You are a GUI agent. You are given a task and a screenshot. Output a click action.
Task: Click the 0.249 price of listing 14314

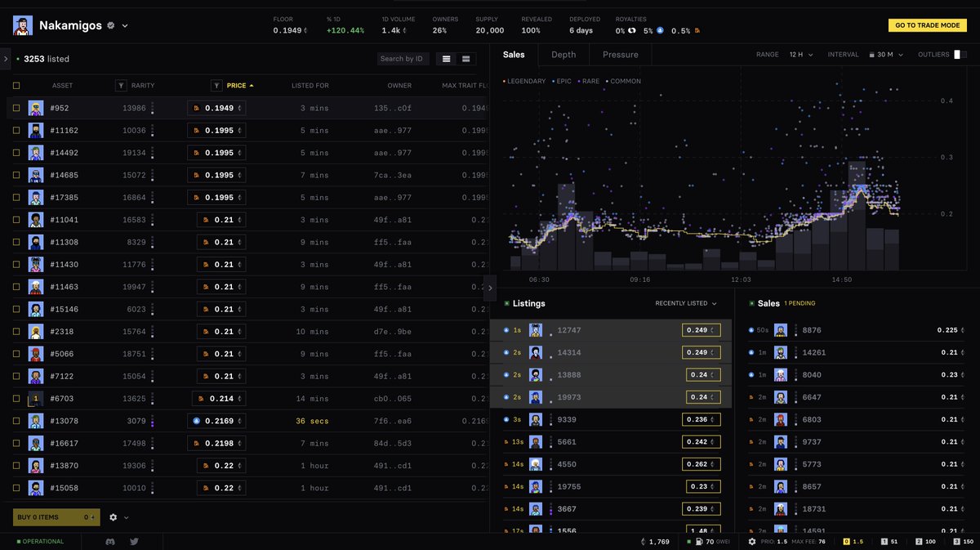click(x=702, y=352)
